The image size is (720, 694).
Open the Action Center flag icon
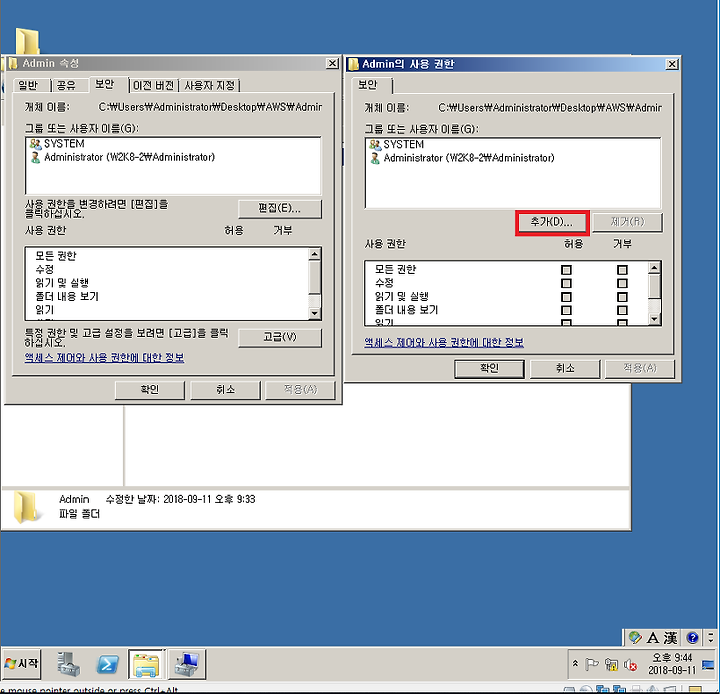click(x=591, y=664)
